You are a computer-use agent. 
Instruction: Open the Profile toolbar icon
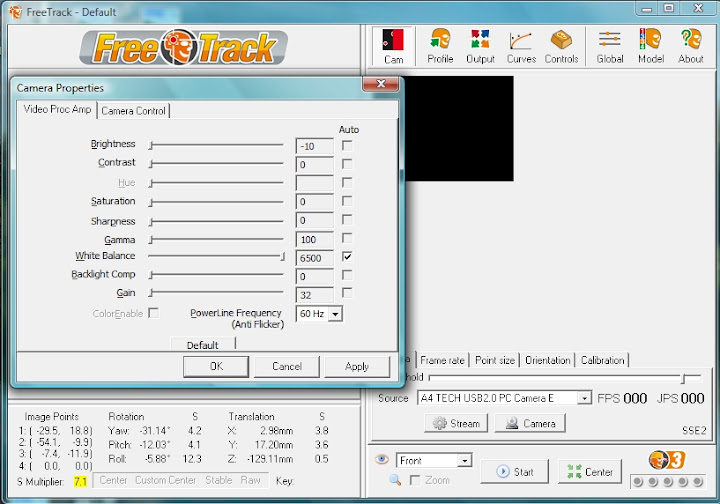[440, 46]
